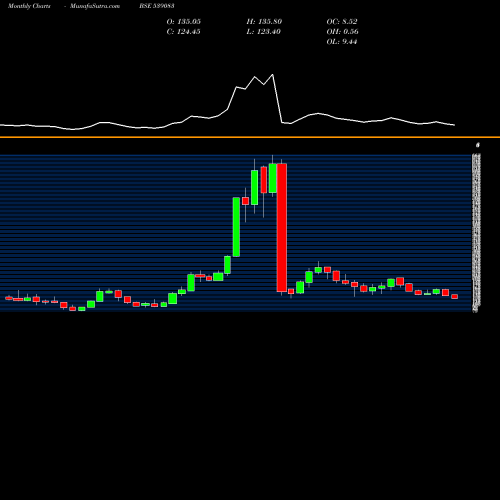Click the low value 'L: 123.40'
Viewport: 500px width, 500px height.
coord(264,32)
